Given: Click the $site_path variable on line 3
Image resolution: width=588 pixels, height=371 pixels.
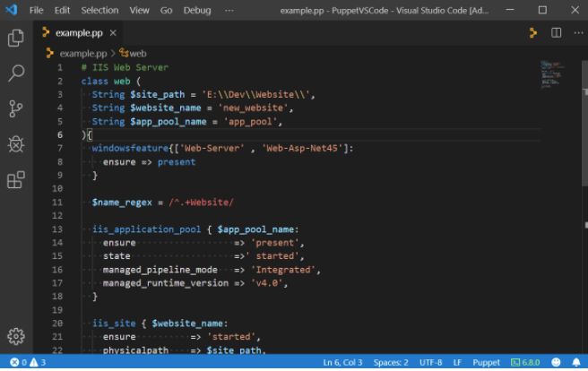Looking at the screenshot, I should coord(157,94).
